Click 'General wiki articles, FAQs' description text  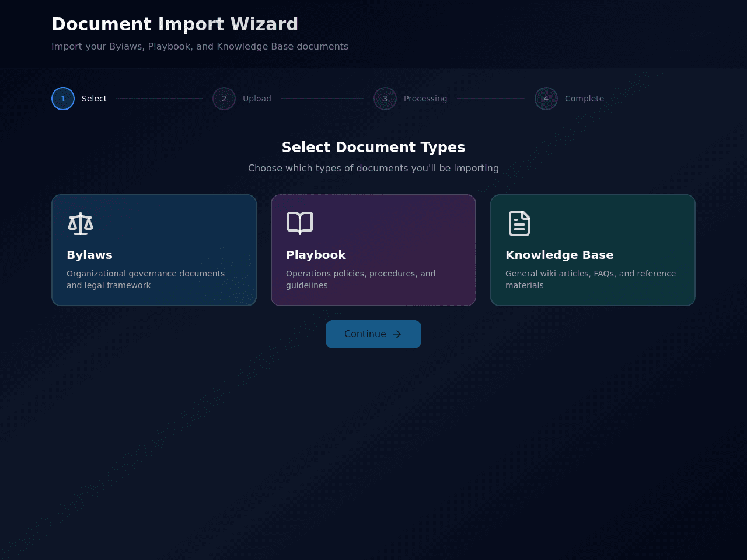pos(591,279)
